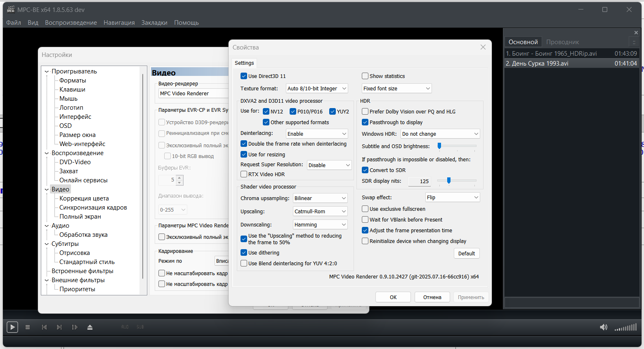Enable RTX Video HDR checkbox
644x349 pixels.
244,174
